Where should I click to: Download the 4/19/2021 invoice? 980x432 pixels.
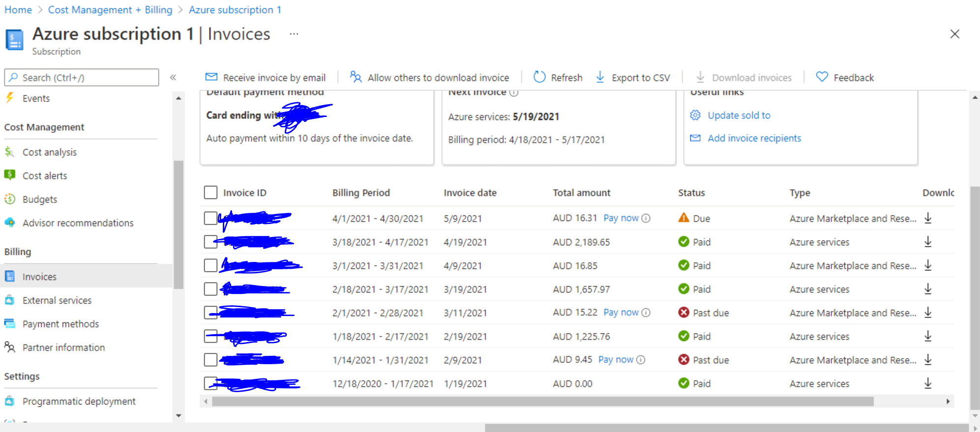coord(928,242)
